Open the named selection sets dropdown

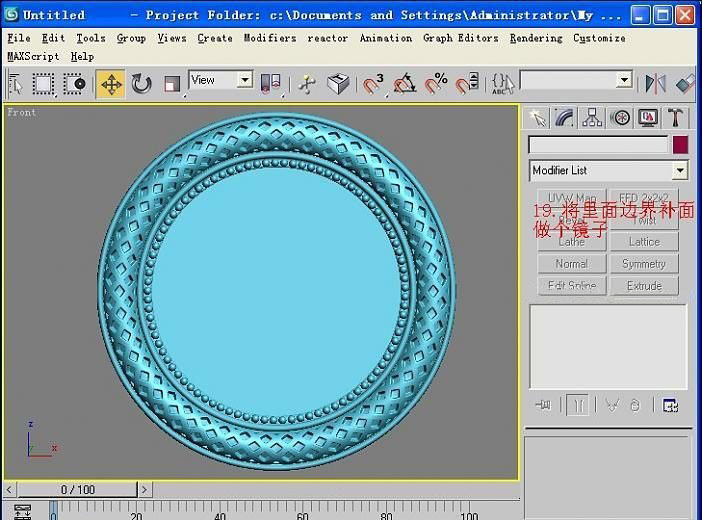point(576,80)
